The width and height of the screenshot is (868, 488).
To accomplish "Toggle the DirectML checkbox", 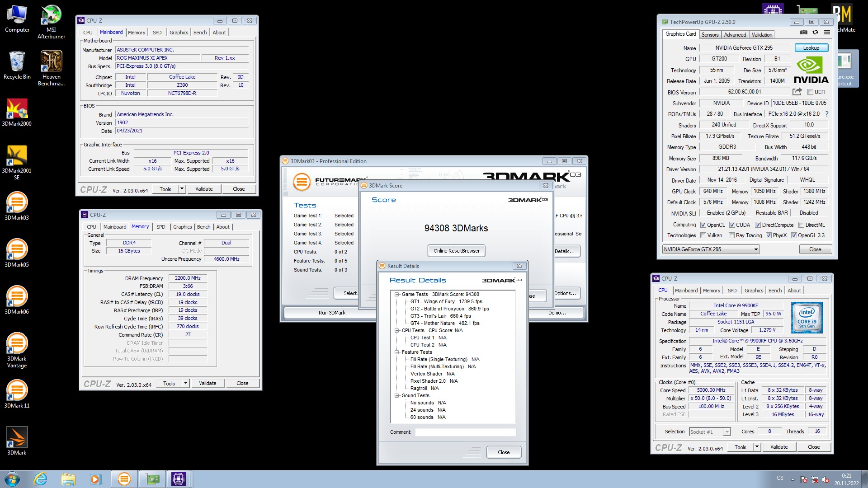I will point(801,225).
